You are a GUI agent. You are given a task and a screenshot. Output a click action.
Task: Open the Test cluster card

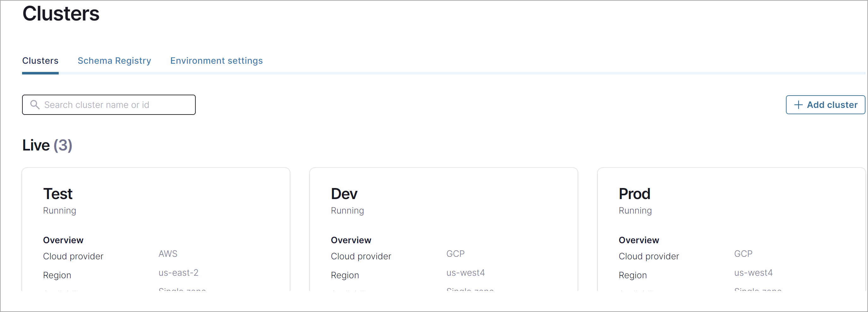pos(156,229)
